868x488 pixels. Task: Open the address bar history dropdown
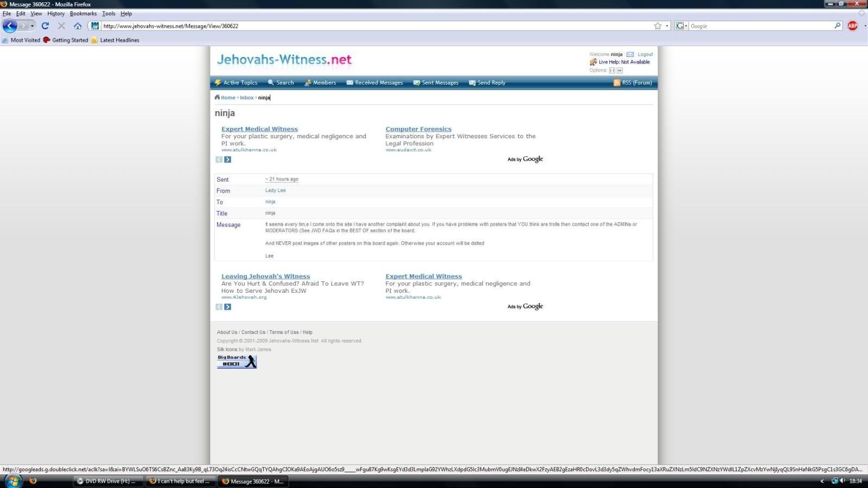tap(667, 25)
